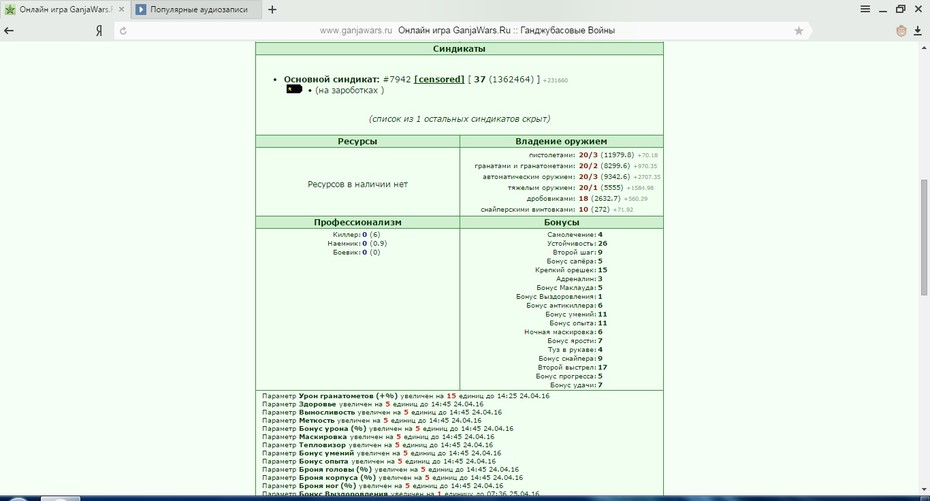Click the 'Бонус антикиллера: 6' row

click(564, 306)
